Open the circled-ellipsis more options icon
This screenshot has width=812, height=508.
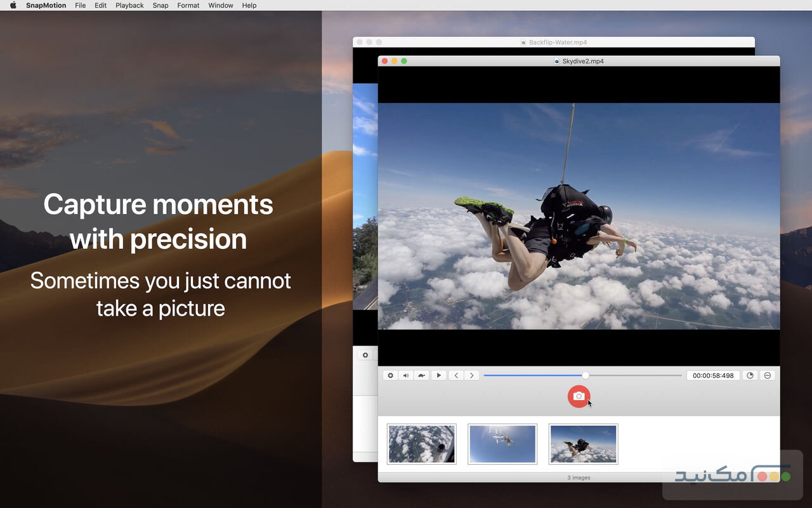[x=768, y=375]
